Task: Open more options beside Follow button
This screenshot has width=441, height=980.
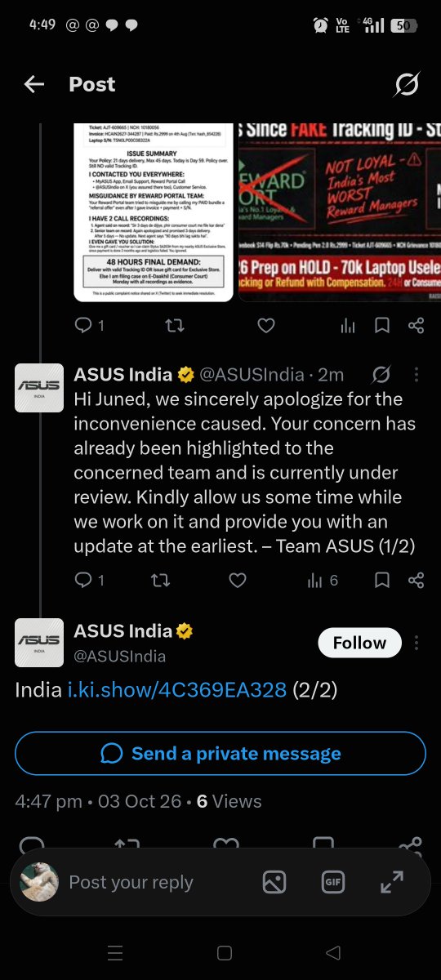Action: click(416, 642)
